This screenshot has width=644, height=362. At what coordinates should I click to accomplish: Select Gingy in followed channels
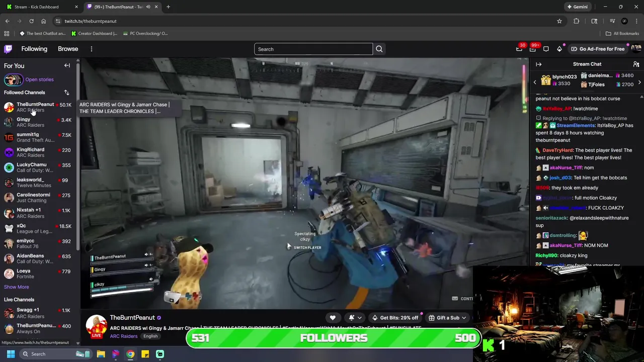tap(39, 122)
